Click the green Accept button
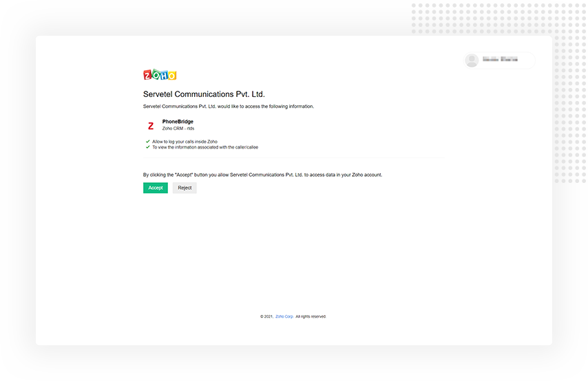The image size is (588, 381). [155, 188]
